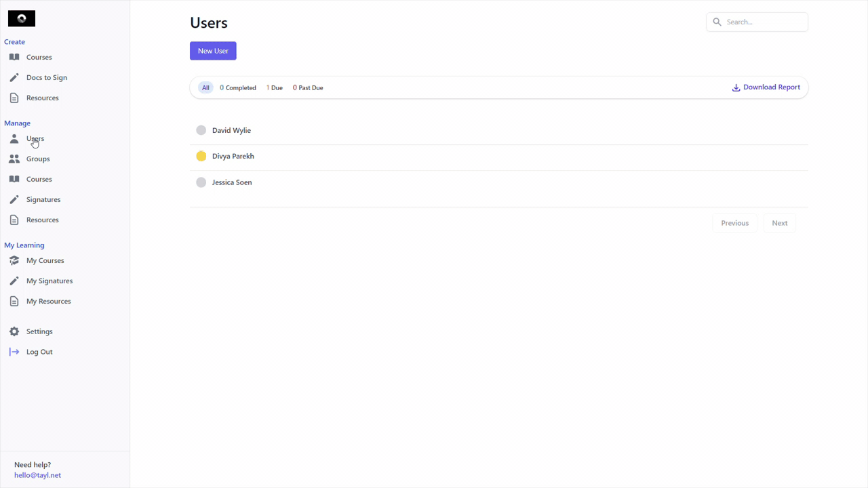Click the logo in the top-left corner

tap(22, 19)
